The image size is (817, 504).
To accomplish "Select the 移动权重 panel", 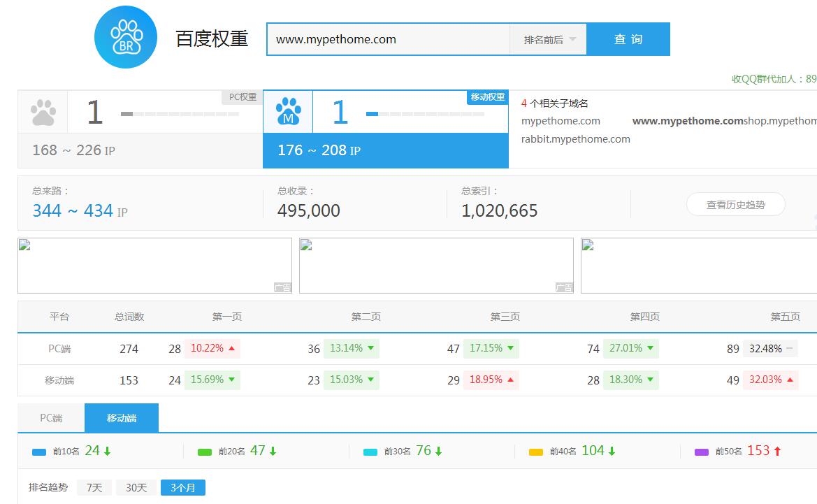I will coord(386,129).
